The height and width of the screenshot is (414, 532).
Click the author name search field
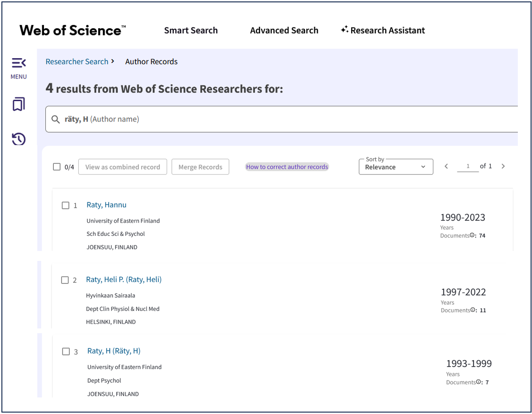282,119
